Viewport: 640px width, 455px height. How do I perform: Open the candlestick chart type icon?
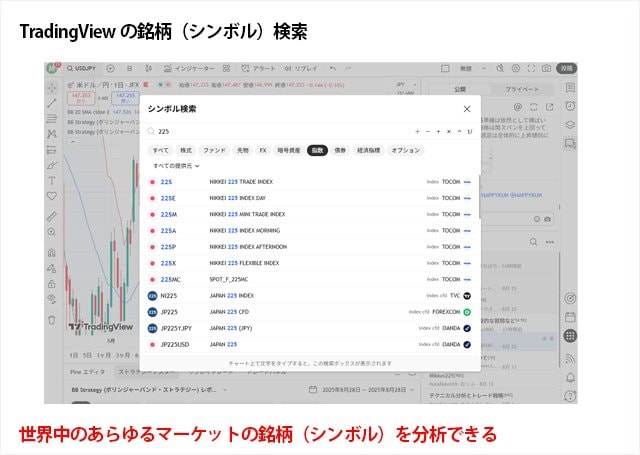pyautogui.click(x=149, y=69)
